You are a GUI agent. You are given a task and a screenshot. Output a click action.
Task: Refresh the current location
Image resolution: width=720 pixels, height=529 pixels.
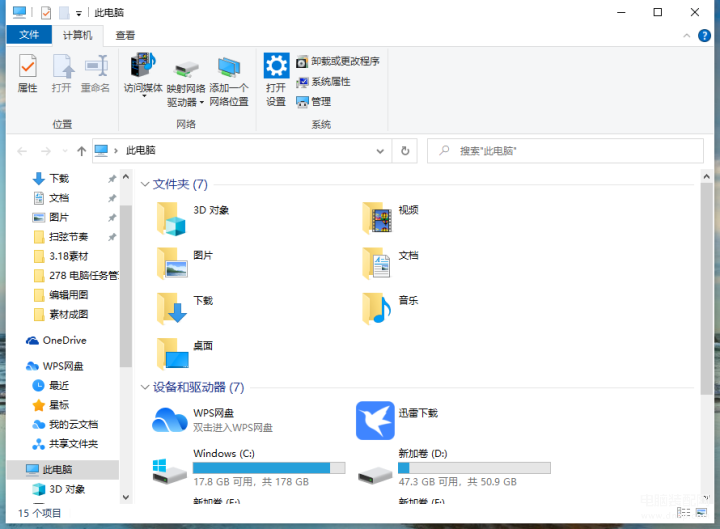click(405, 151)
